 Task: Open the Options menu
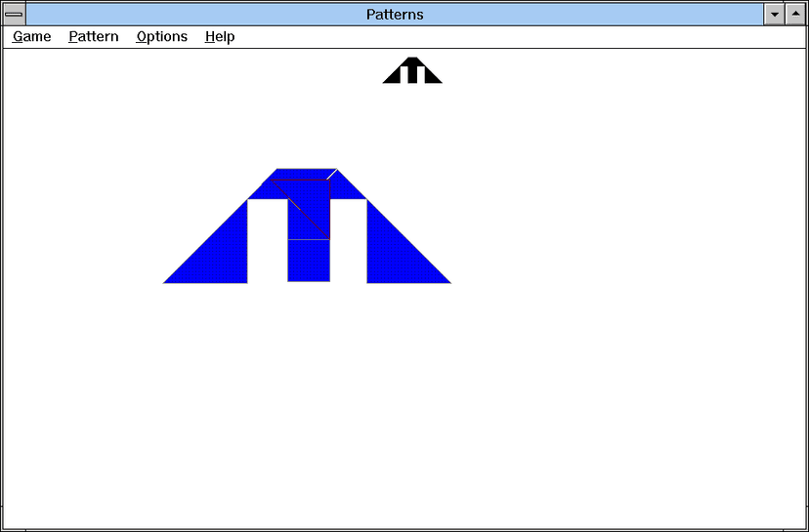(162, 36)
